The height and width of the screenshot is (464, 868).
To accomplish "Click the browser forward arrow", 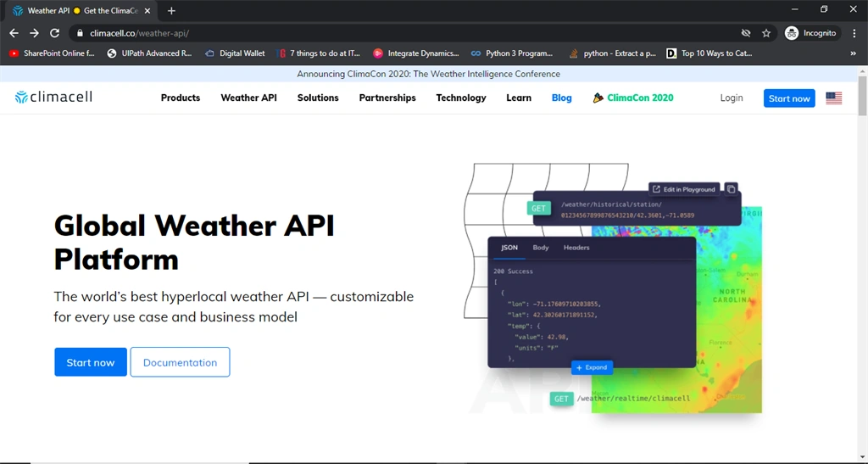I will 34,33.
